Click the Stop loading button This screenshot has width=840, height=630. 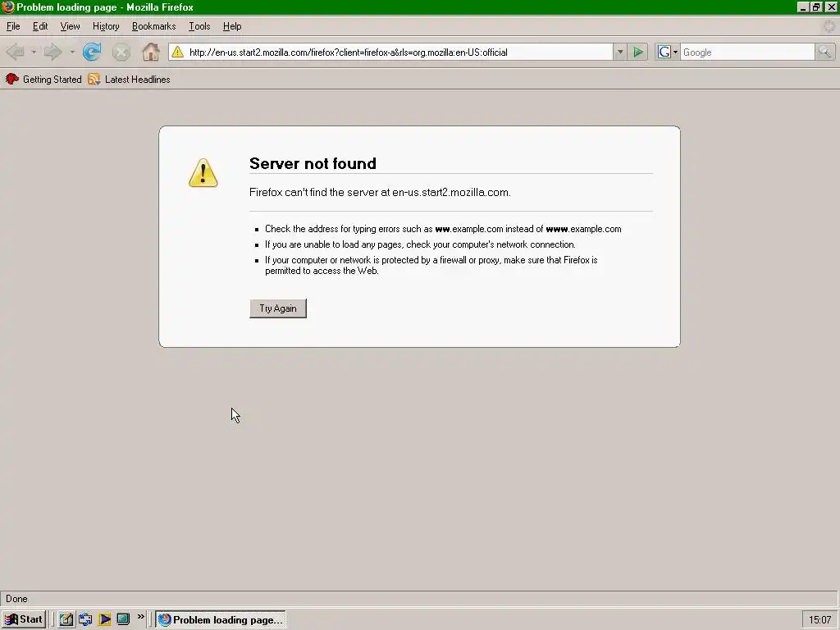(x=121, y=52)
